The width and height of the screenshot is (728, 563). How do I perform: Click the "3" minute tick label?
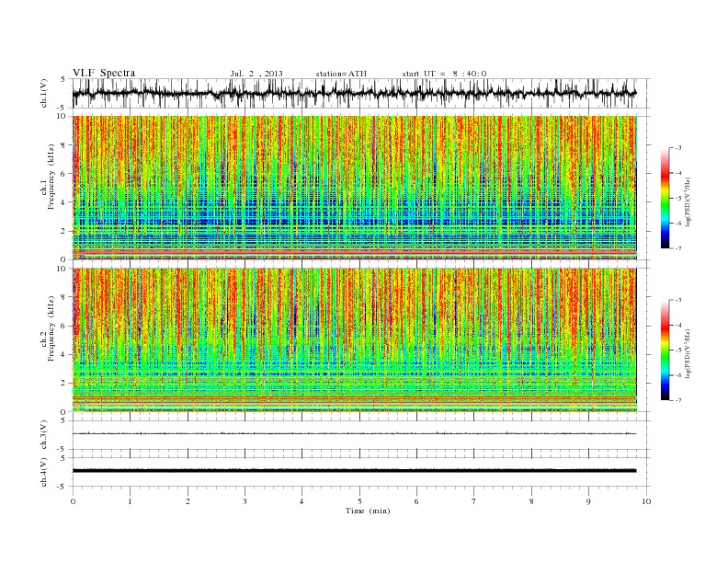(245, 501)
